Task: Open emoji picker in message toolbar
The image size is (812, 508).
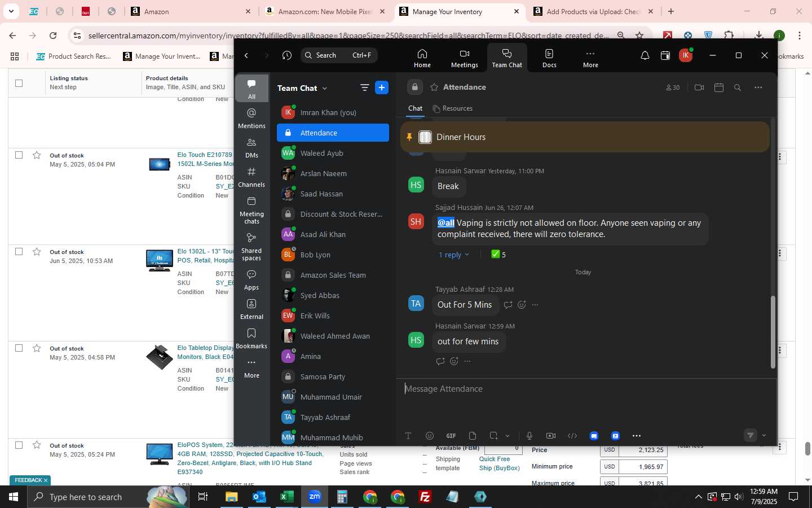Action: (430, 436)
